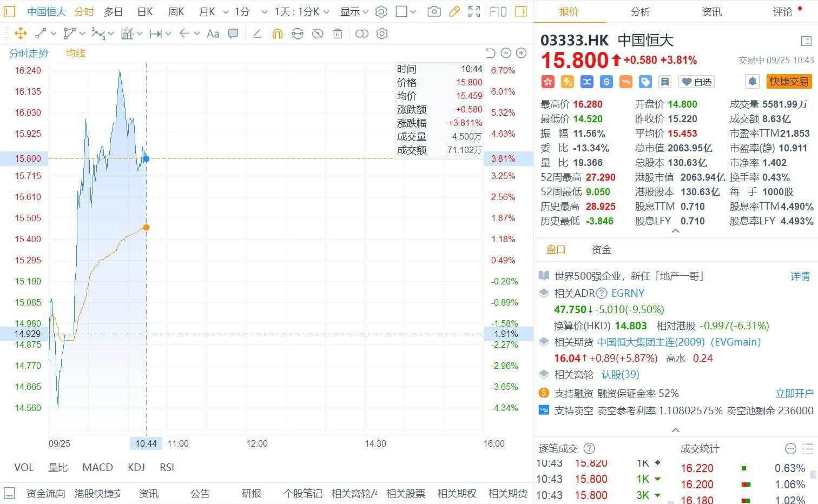Add a comment bubble annotation

click(233, 34)
